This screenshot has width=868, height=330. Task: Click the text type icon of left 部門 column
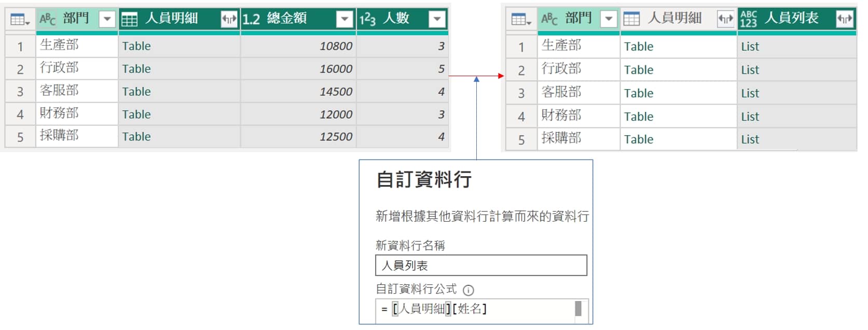[x=47, y=19]
